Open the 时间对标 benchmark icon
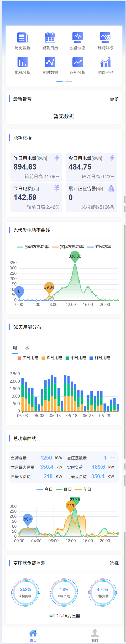The image size is (126, 644). 105,37
